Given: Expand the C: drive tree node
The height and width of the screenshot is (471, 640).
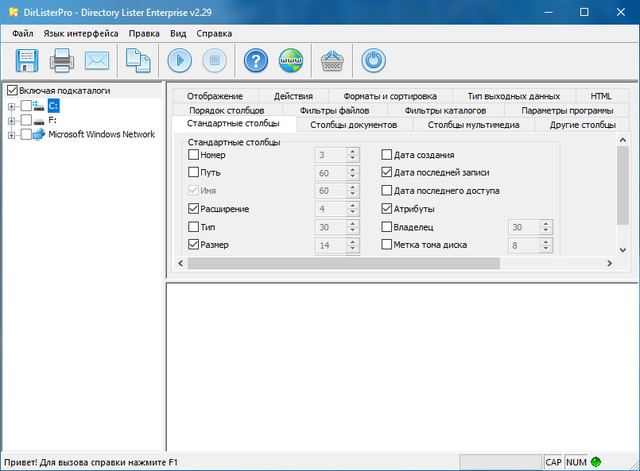Looking at the screenshot, I should tap(12, 105).
